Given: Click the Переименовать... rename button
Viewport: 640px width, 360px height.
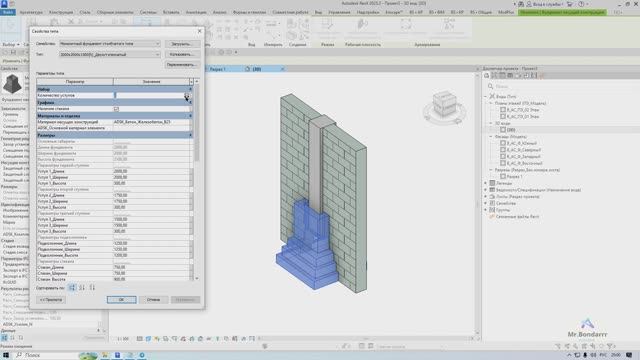Looking at the screenshot, I should 181,65.
